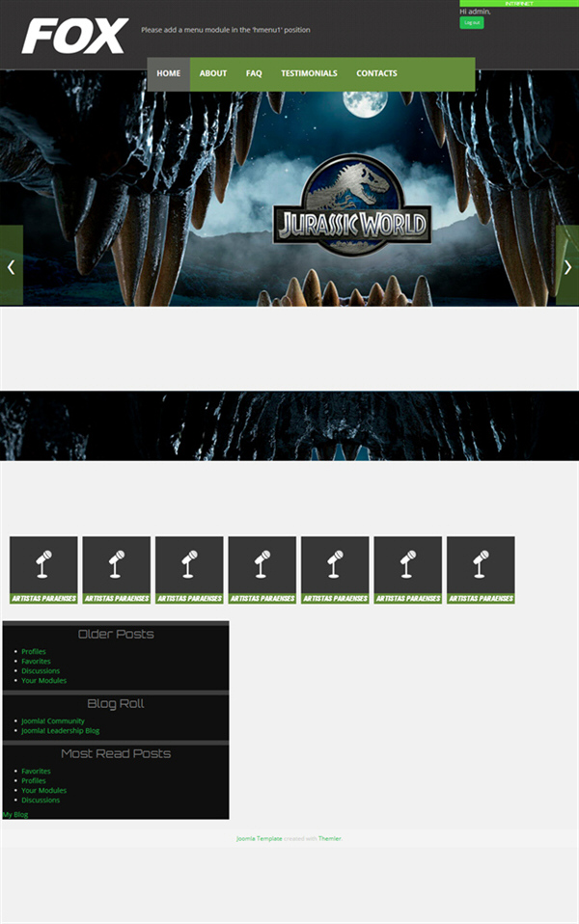Open the ABOUT menu item
This screenshot has width=579, height=924.
pyautogui.click(x=213, y=73)
